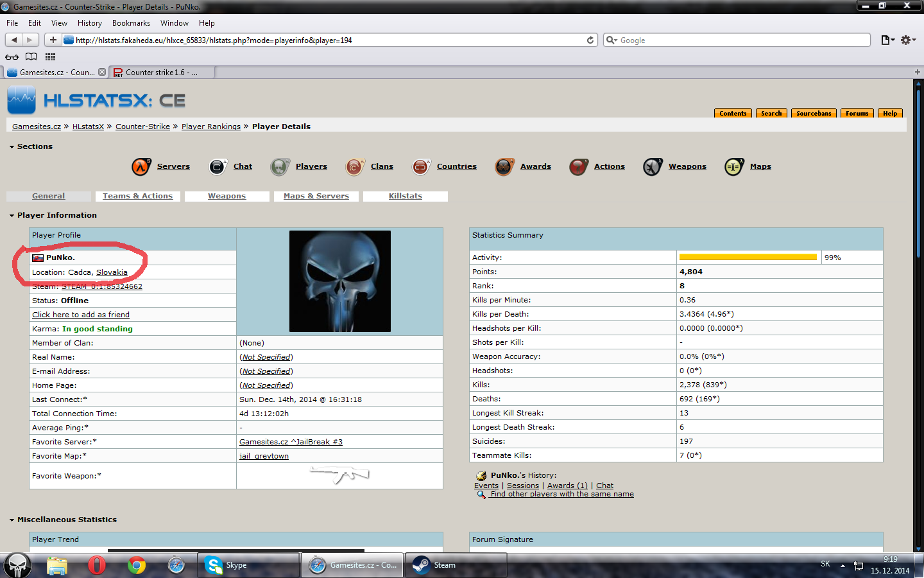
Task: Collapse the Miscellaneous Statistics section
Action: 12,520
